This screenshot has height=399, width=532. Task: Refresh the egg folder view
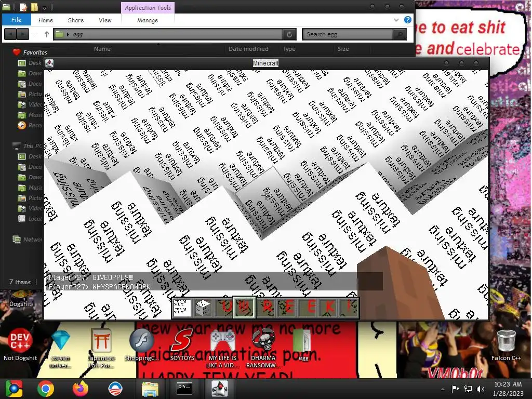(289, 34)
